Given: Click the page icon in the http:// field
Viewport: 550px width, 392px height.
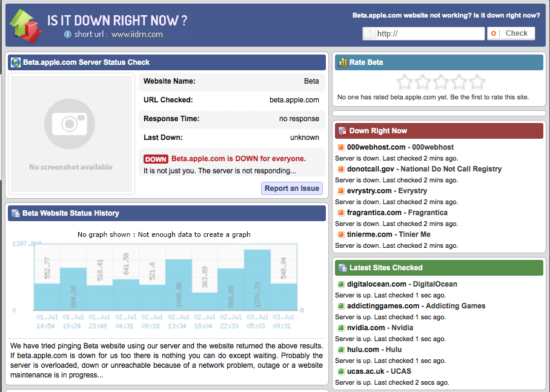Looking at the screenshot, I should [368, 34].
